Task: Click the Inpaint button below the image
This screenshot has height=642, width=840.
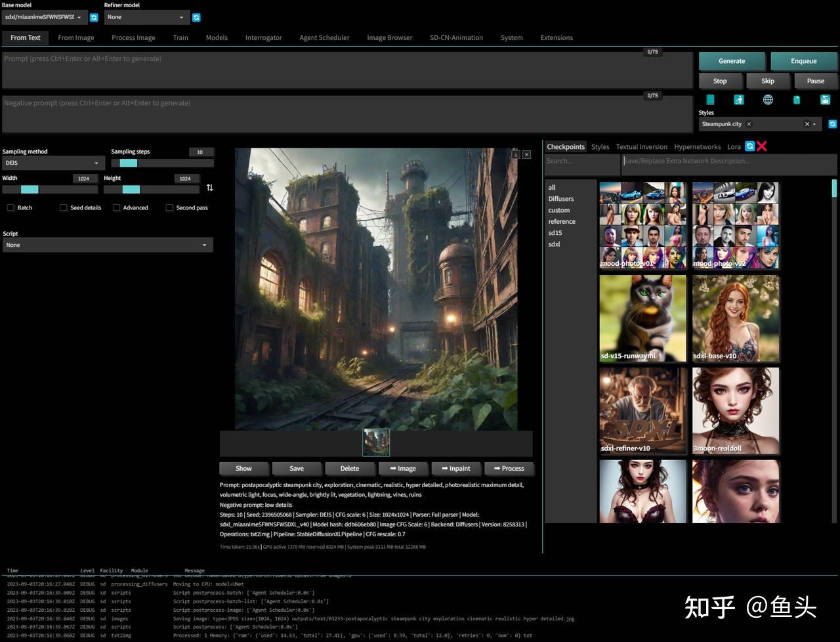Action: point(455,468)
